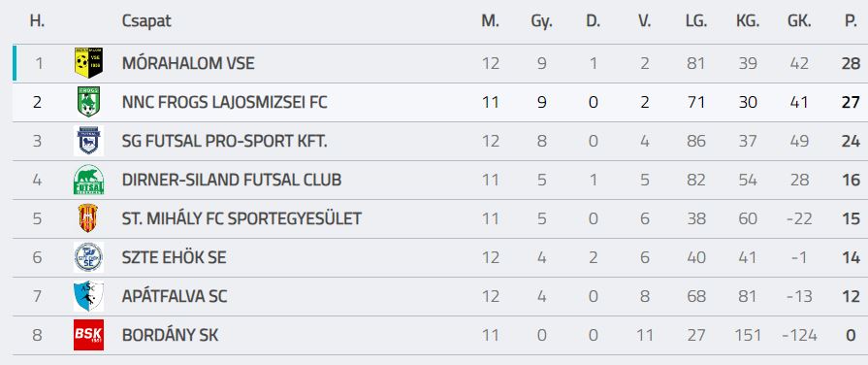
Task: Open ST. MIHÁLY FC SPORTEGYESÜLET link
Action: pyautogui.click(x=241, y=218)
